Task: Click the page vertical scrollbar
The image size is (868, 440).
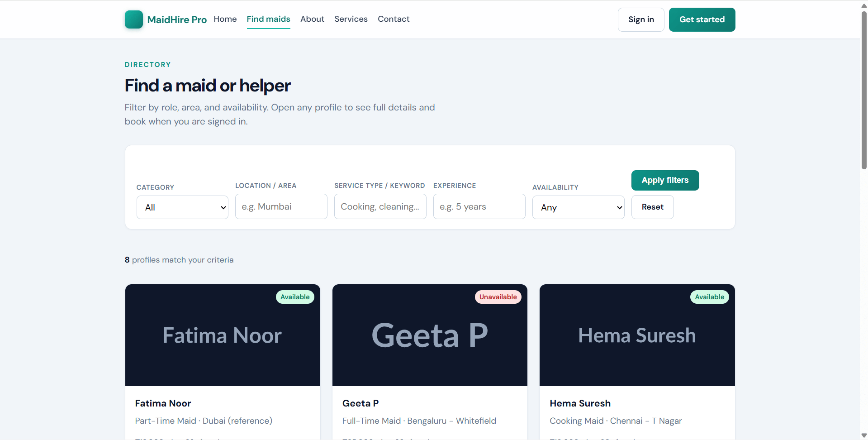Action: pos(864,220)
